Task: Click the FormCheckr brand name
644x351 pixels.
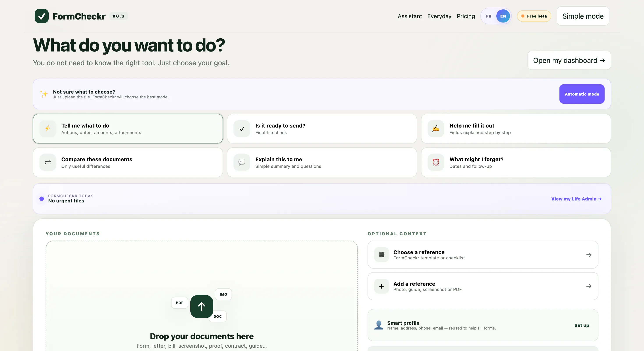Action: (x=79, y=16)
